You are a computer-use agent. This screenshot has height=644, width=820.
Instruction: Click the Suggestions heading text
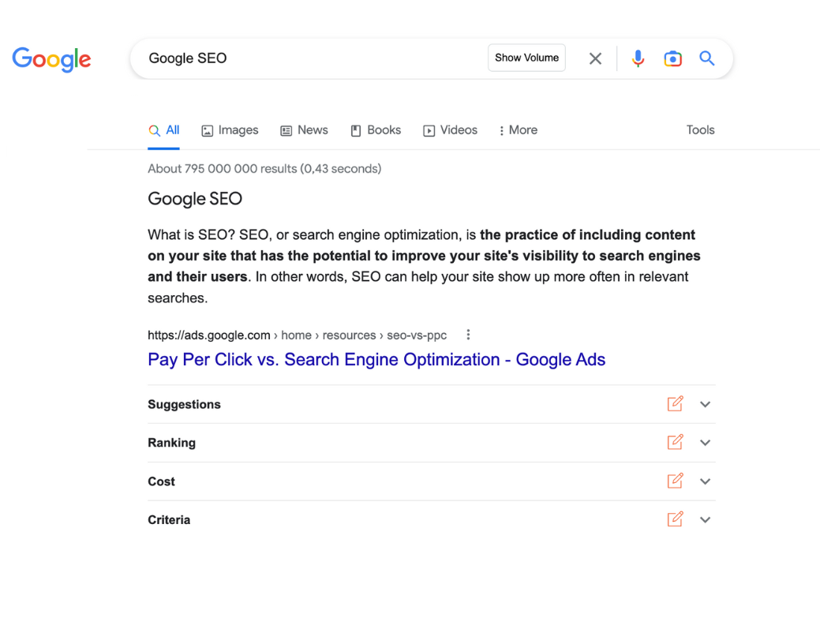(x=184, y=404)
